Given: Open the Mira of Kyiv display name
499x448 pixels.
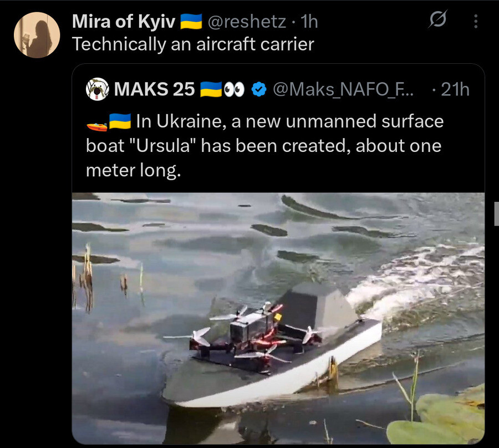Looking at the screenshot, I should (124, 22).
